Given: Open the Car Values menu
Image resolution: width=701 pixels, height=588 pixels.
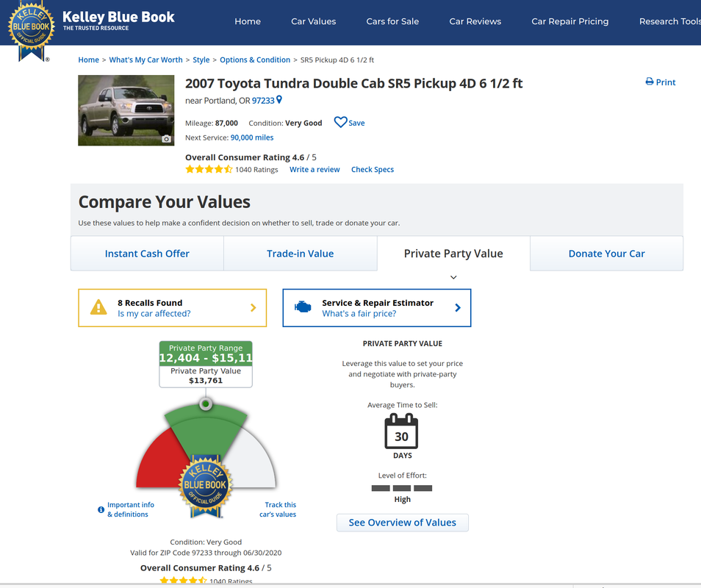Looking at the screenshot, I should 314,21.
